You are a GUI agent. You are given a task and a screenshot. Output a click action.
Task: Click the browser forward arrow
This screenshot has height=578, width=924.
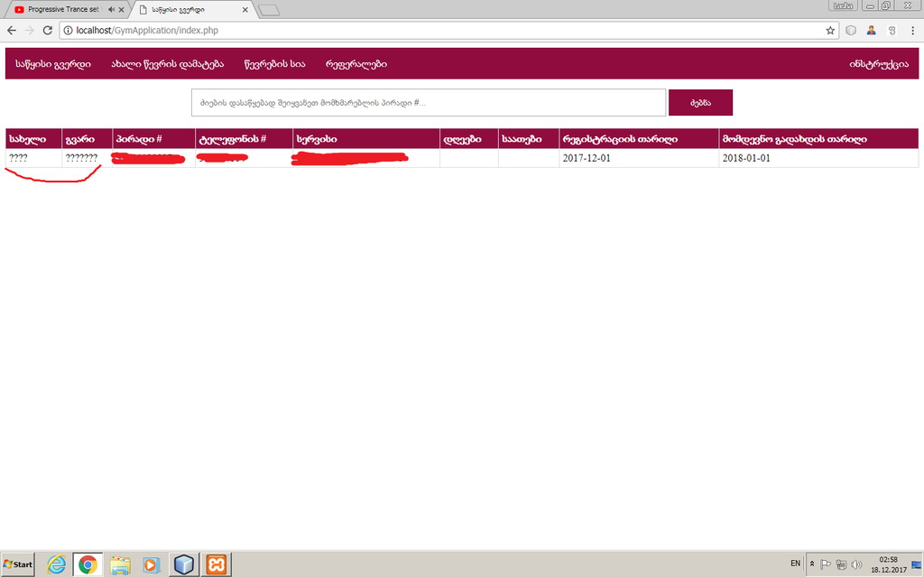[30, 30]
